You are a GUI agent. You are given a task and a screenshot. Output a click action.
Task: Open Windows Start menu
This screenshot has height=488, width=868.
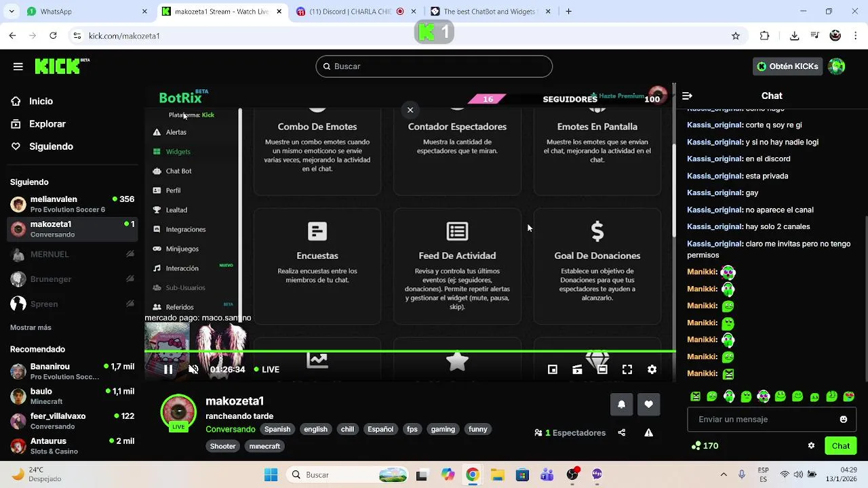click(271, 474)
